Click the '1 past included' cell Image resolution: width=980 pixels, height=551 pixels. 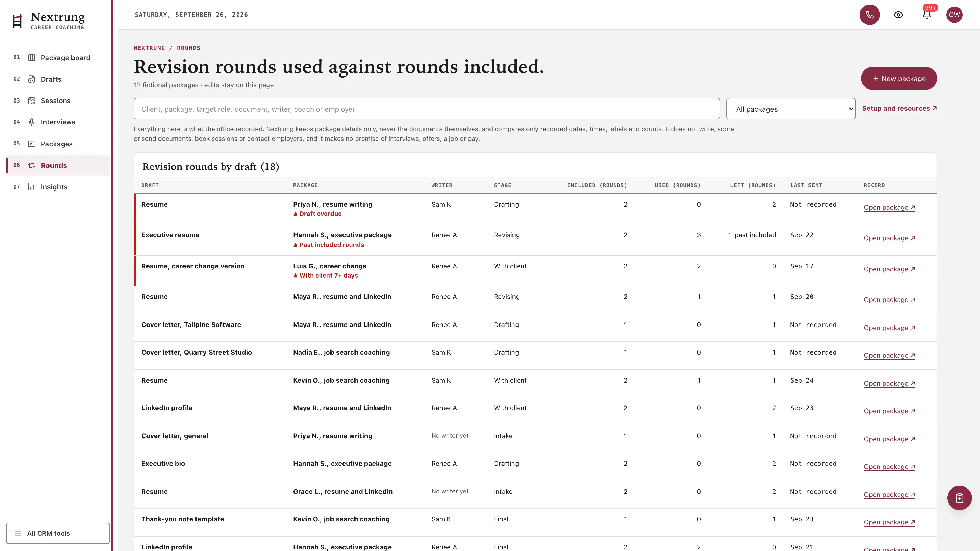752,235
